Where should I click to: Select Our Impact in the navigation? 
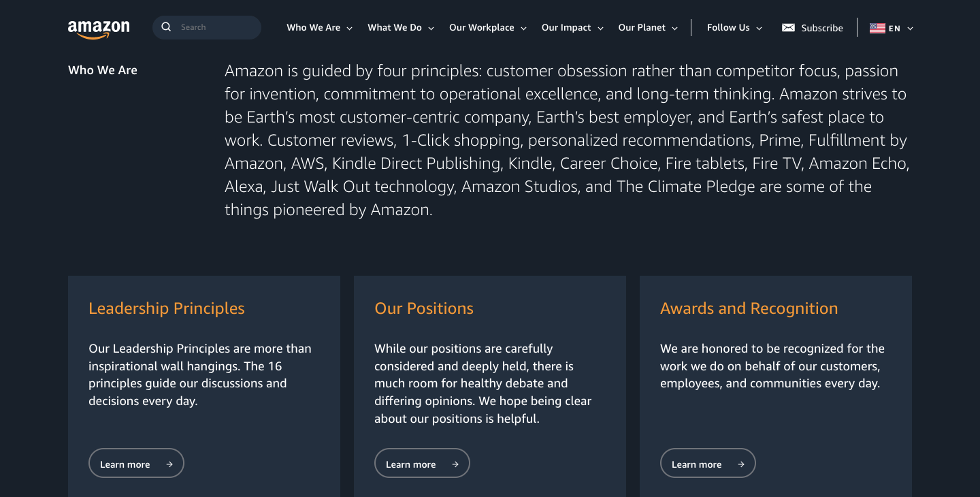point(572,28)
